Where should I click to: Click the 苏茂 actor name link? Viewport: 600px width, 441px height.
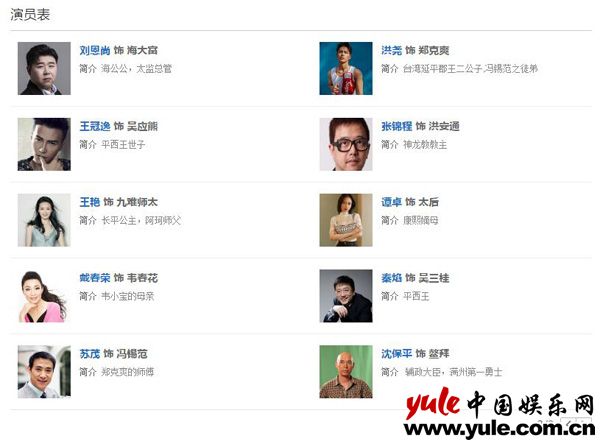click(x=90, y=354)
